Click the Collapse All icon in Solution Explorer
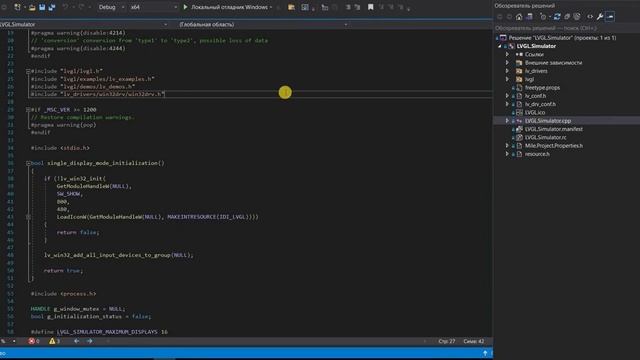Viewport: 640px width, 360px height. [567, 17]
